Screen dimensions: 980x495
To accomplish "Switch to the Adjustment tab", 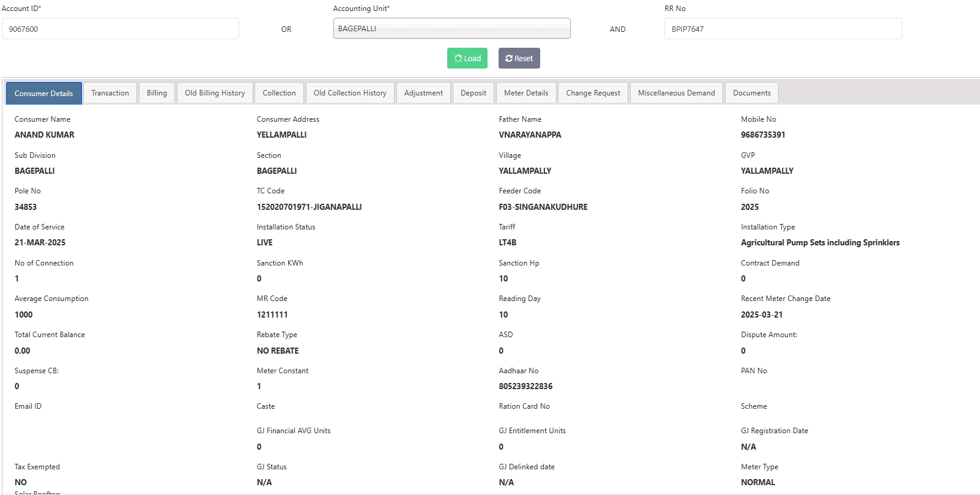I will click(x=423, y=93).
